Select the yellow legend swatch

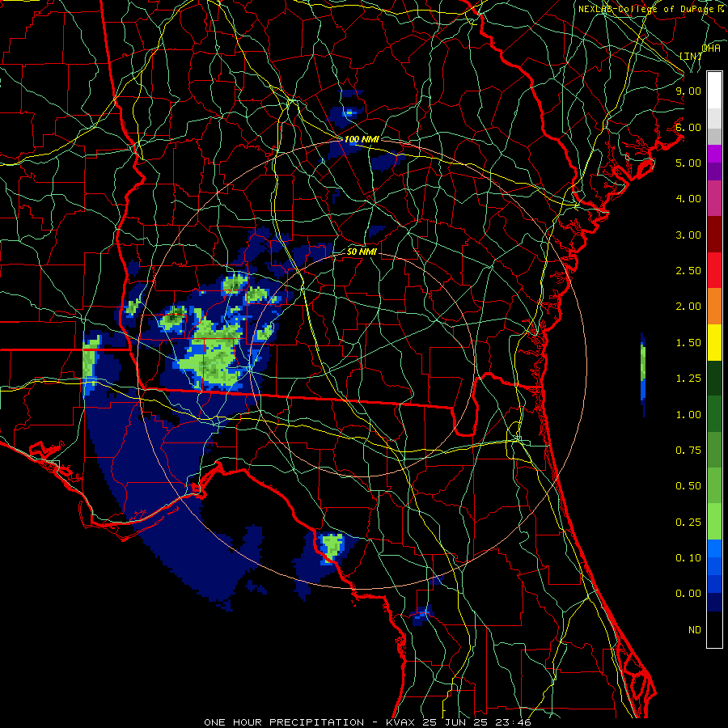click(x=714, y=343)
